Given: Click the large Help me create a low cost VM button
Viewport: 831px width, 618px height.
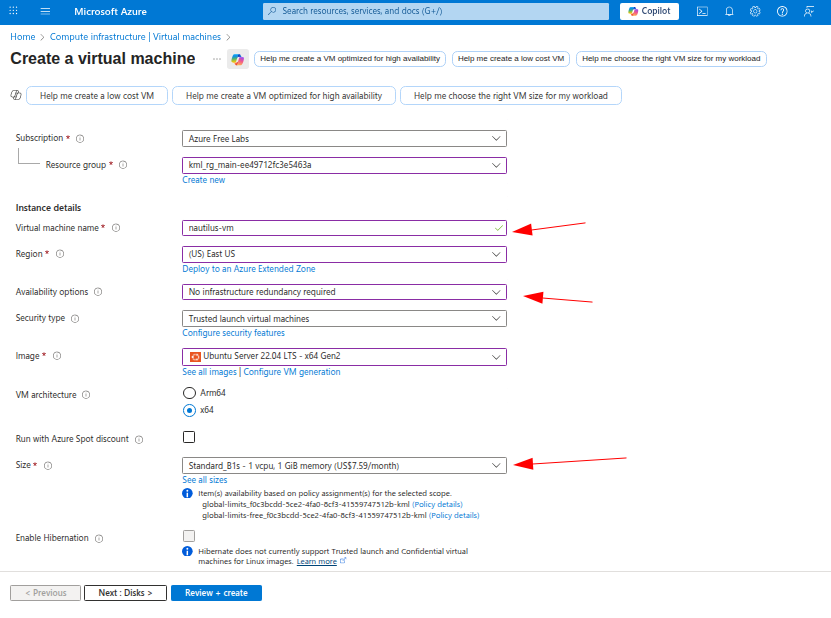Looking at the screenshot, I should pos(97,96).
